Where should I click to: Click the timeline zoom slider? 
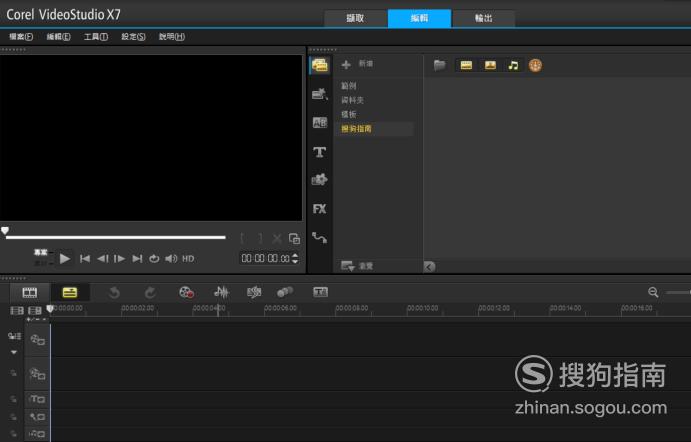tap(678, 292)
